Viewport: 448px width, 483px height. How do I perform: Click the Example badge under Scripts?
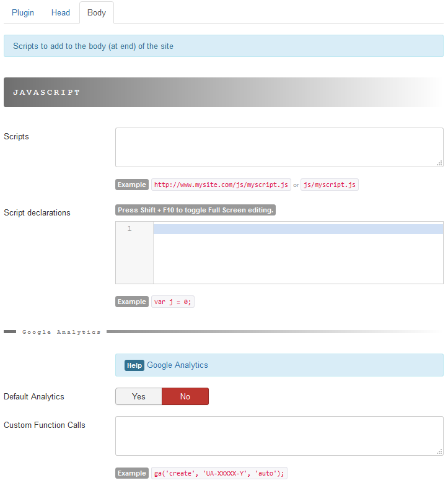[x=132, y=185]
